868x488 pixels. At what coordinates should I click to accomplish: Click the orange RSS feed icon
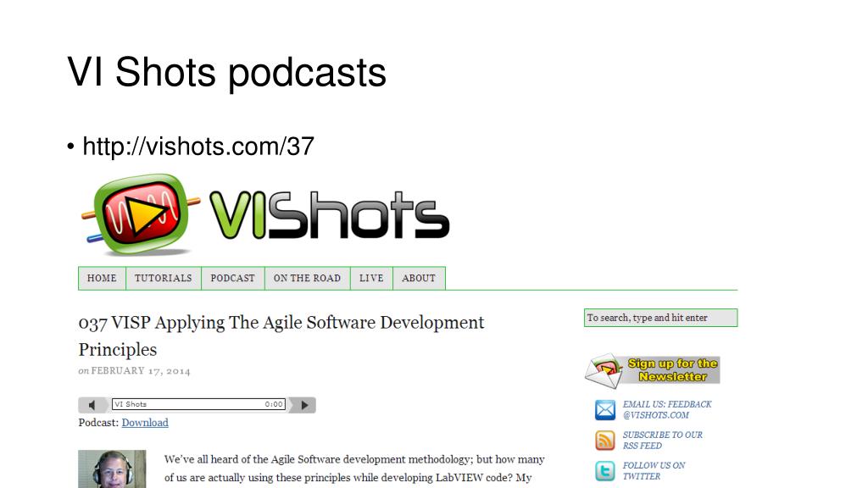click(x=605, y=441)
